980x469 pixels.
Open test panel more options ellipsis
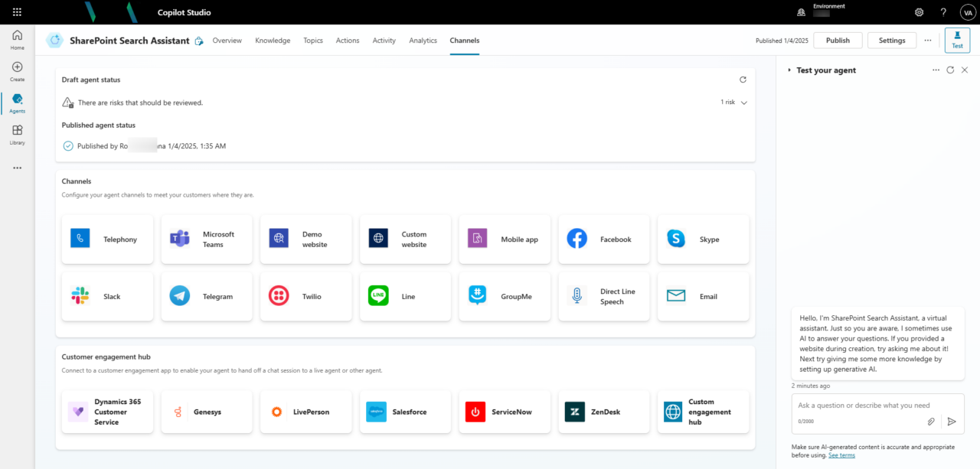click(936, 70)
